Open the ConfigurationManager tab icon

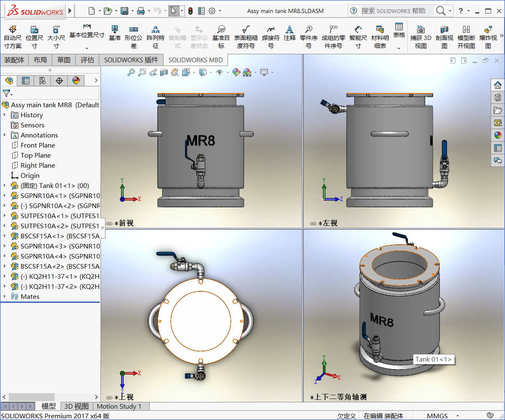click(42, 80)
